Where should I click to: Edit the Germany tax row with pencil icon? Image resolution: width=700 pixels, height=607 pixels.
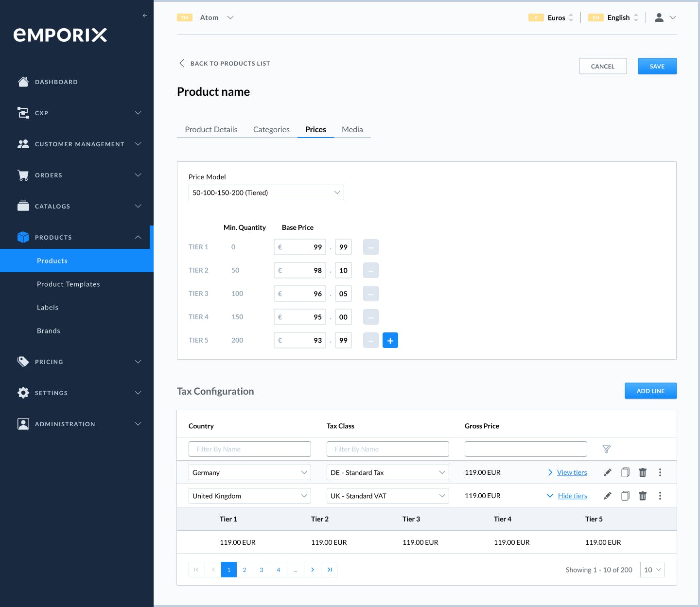[607, 472]
